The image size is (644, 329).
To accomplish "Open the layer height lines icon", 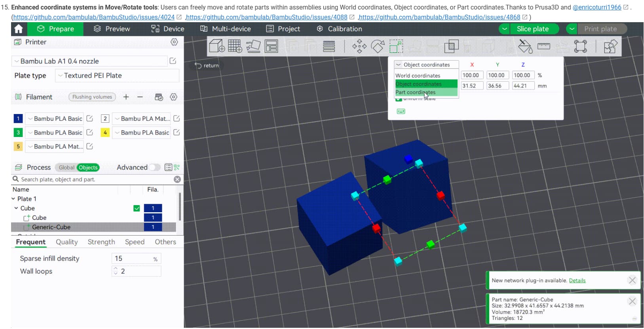I will (329, 46).
